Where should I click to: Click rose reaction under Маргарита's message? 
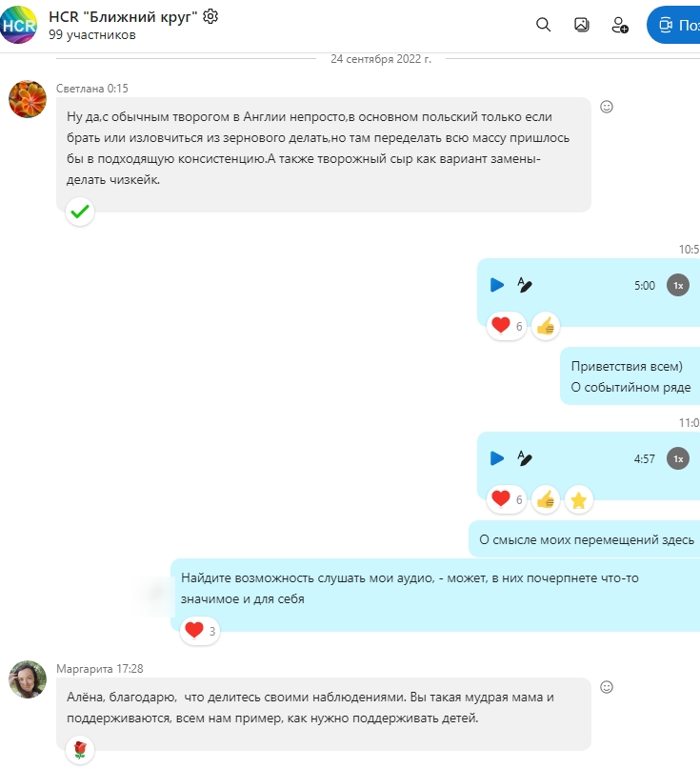[80, 750]
